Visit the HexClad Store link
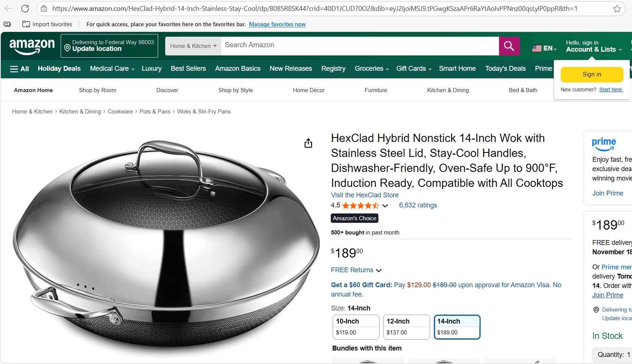This screenshot has width=632, height=364. (x=365, y=195)
